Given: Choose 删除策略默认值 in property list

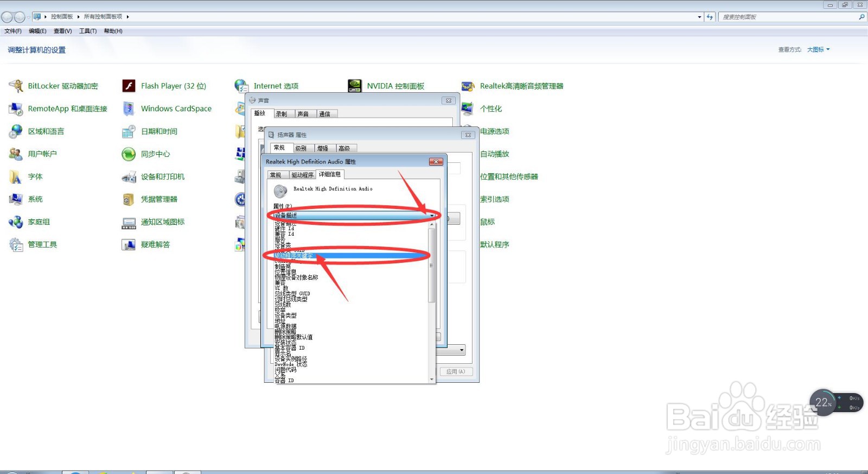Looking at the screenshot, I should click(293, 337).
